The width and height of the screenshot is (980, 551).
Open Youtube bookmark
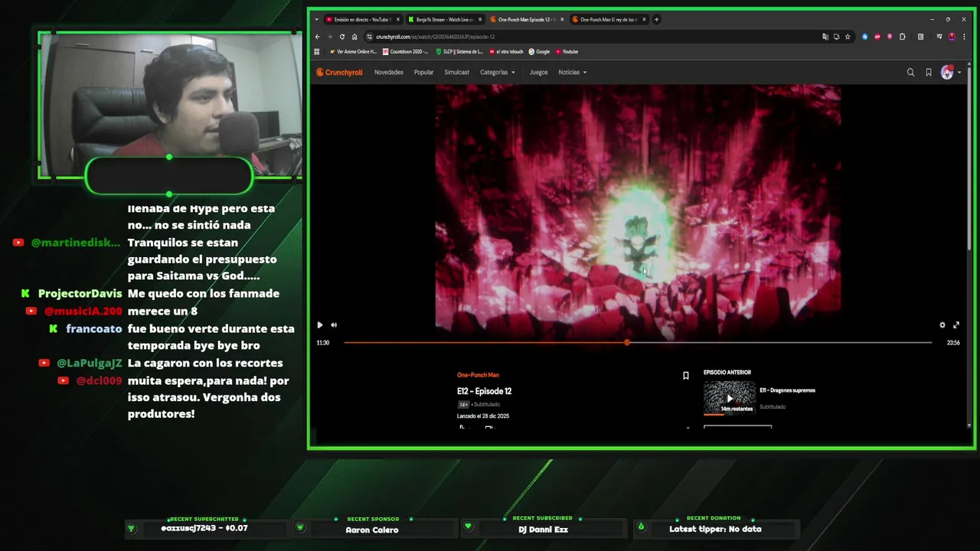[x=567, y=52]
